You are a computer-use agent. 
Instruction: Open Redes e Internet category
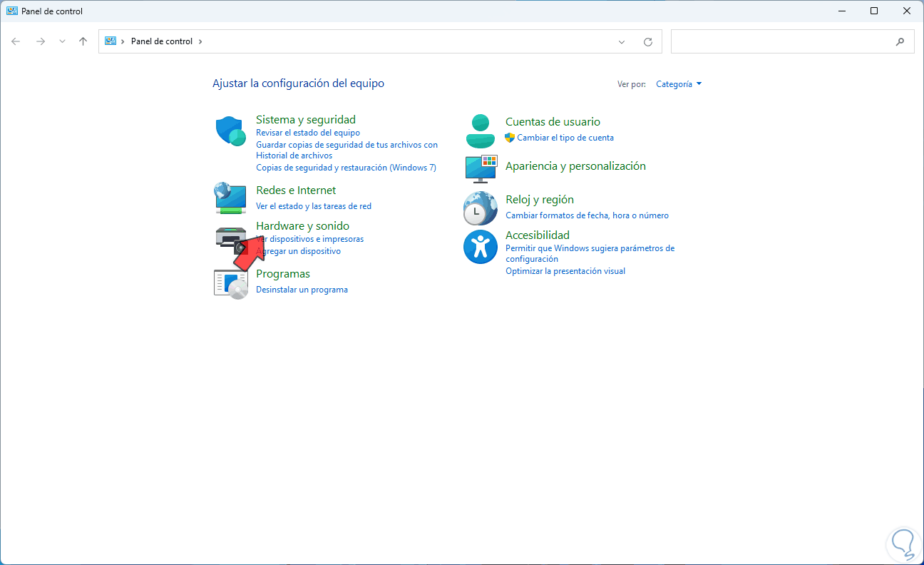click(x=296, y=190)
